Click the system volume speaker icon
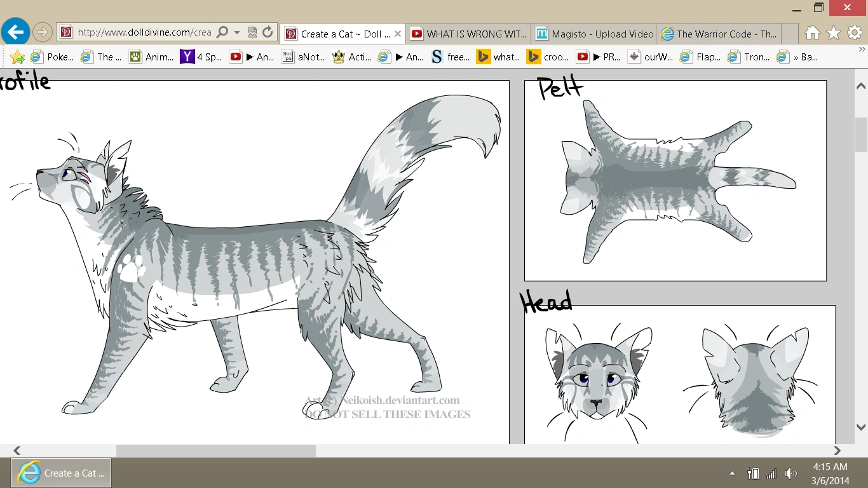 (x=791, y=473)
